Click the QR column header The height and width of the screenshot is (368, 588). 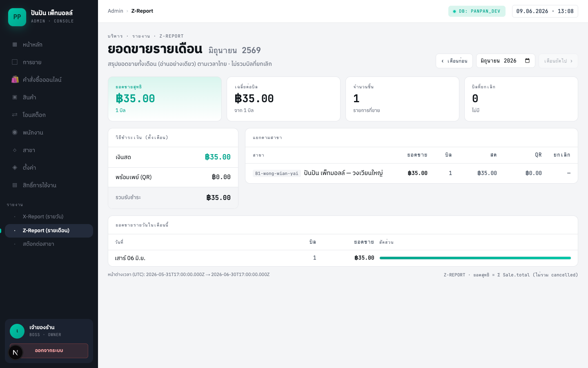(538, 155)
